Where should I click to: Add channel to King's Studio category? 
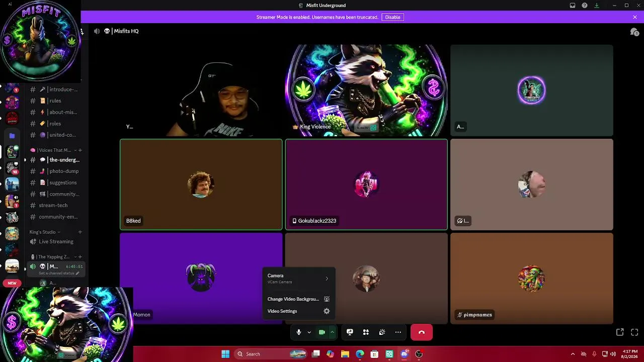point(80,232)
